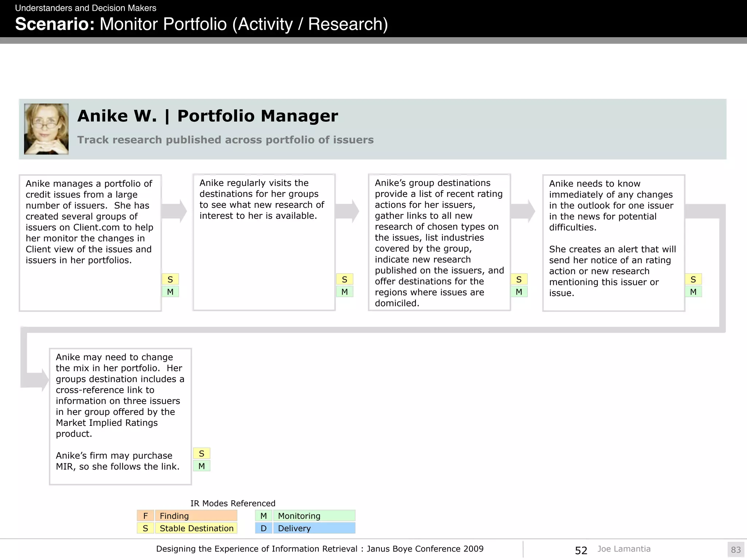This screenshot has width=747, height=560.
Task: Click the M tag beside 'Anike's group destinations' box
Action: click(x=519, y=292)
